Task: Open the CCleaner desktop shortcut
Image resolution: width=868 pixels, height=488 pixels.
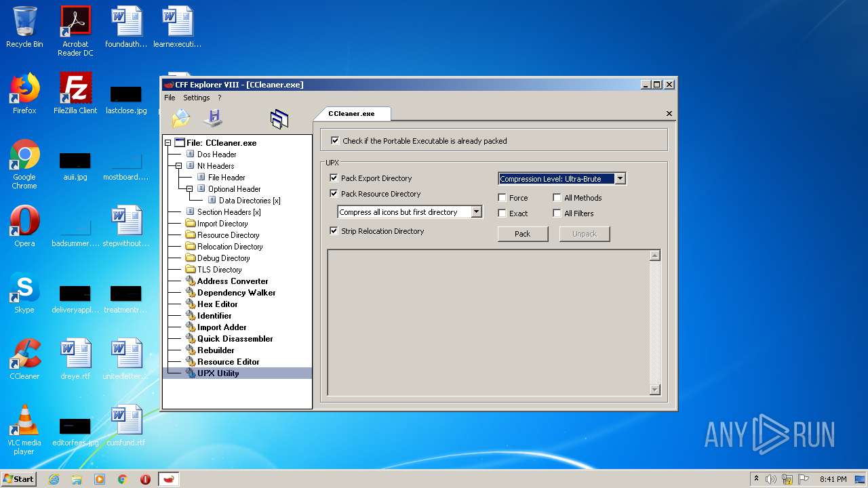Action: click(24, 359)
